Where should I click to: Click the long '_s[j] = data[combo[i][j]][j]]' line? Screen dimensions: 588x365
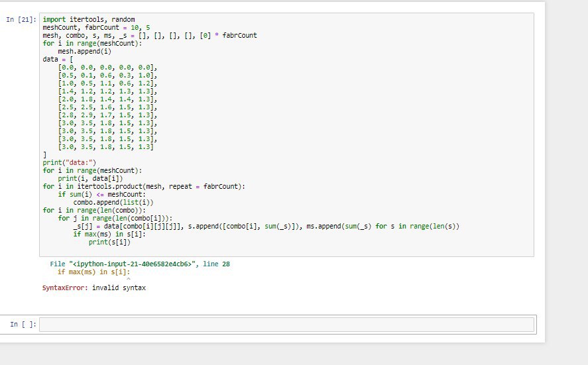(x=266, y=227)
